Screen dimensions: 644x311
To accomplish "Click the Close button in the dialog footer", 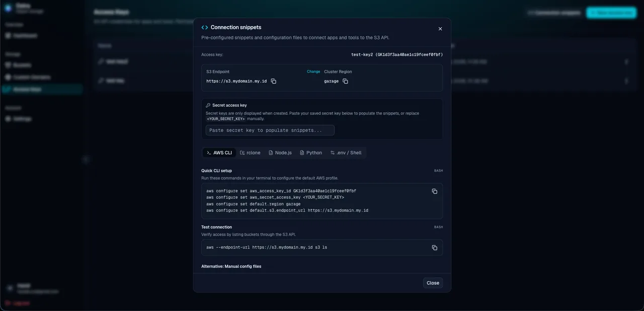I will click(x=433, y=283).
